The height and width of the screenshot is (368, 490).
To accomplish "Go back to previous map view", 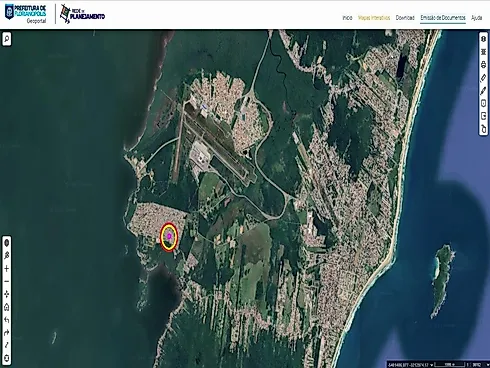I will tap(7, 320).
